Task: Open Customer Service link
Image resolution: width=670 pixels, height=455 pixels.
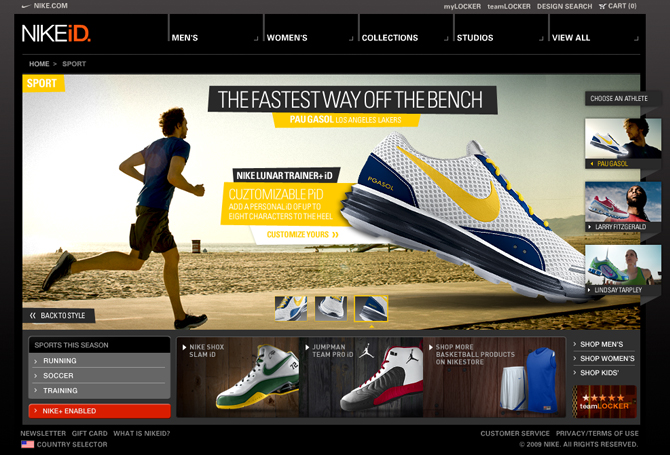Action: (x=515, y=433)
